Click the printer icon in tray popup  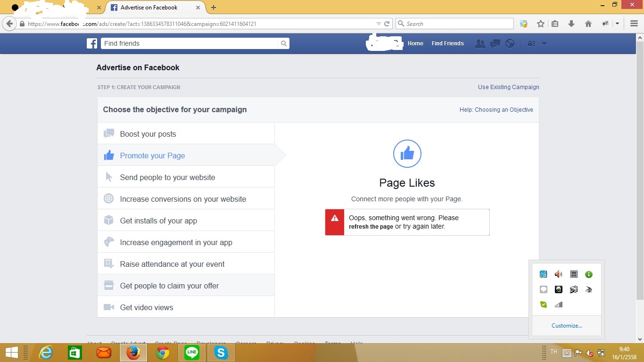[x=573, y=289]
